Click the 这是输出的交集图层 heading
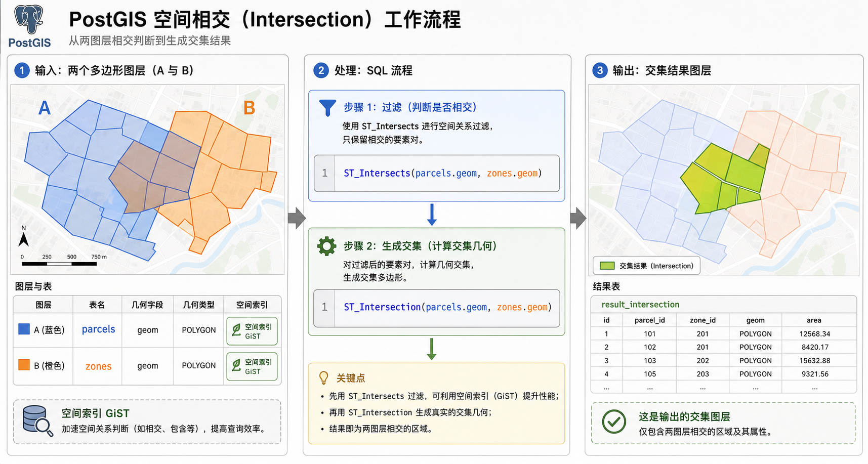Screen dimensions: 868x464 tap(684, 416)
